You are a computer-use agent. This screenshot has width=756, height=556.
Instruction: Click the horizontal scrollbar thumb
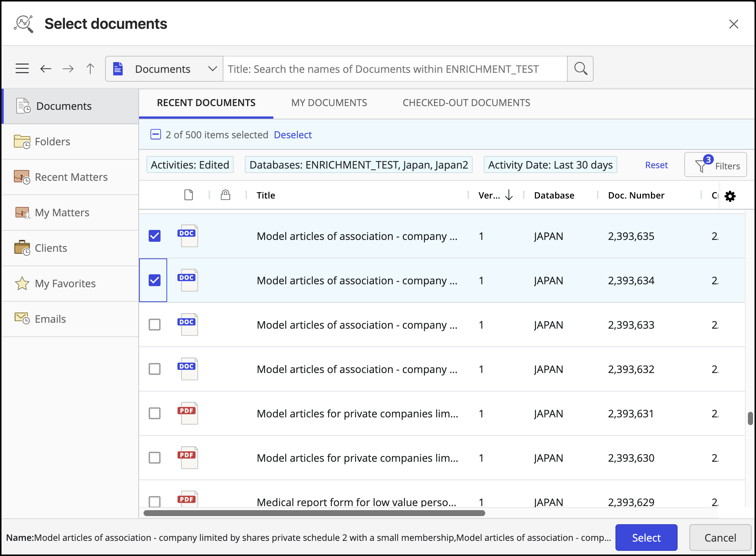pos(314,513)
